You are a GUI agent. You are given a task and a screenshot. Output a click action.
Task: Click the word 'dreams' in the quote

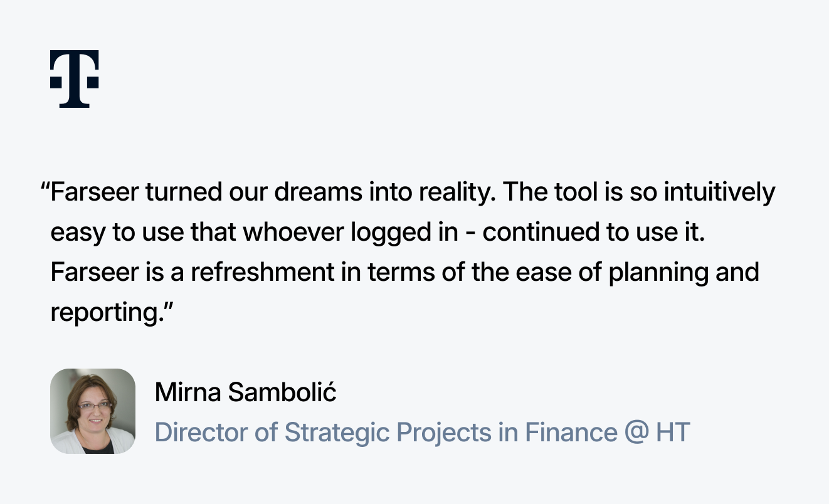click(317, 192)
